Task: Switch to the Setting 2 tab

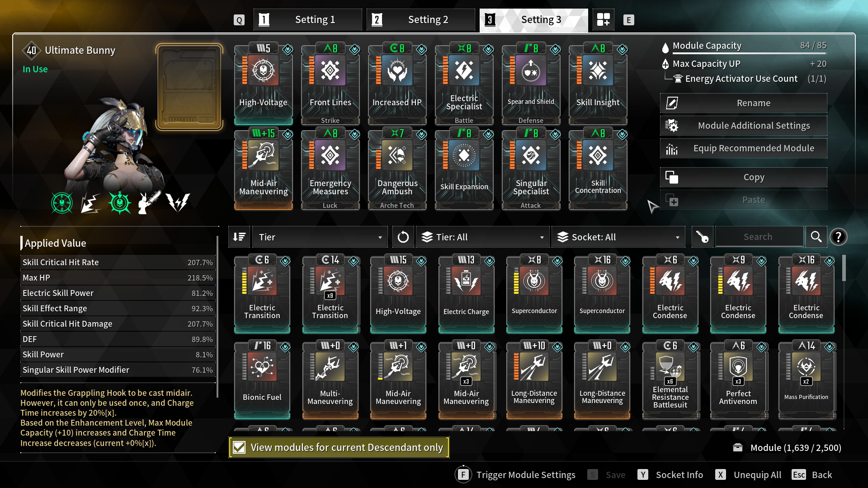Action: pyautogui.click(x=421, y=20)
